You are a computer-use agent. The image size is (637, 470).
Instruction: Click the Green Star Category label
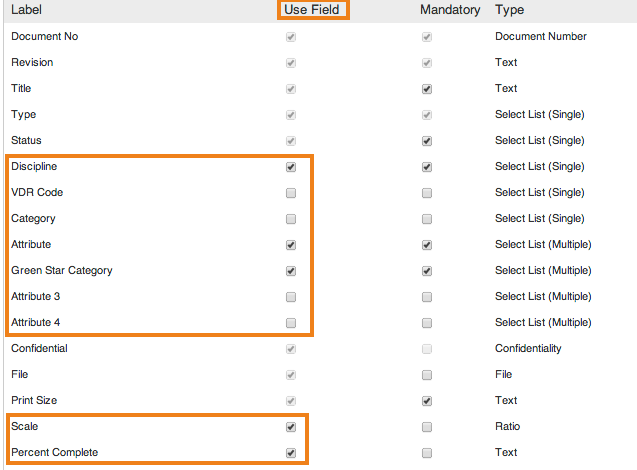[x=62, y=271]
